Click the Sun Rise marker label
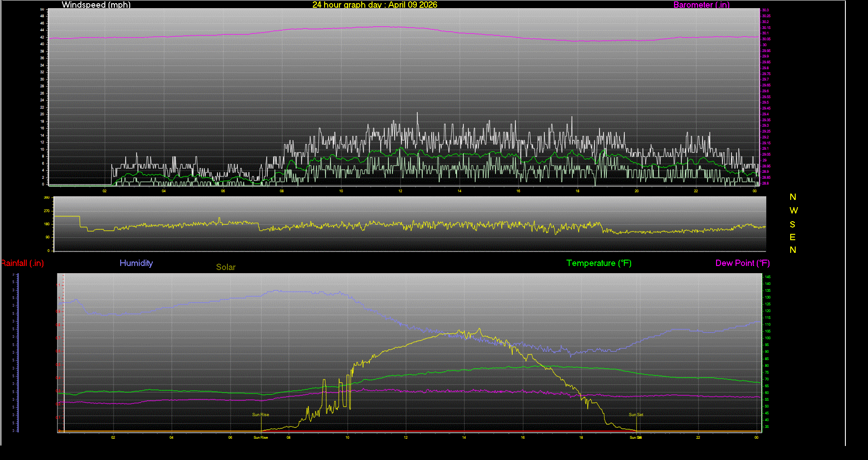The height and width of the screenshot is (460, 868). 260,414
